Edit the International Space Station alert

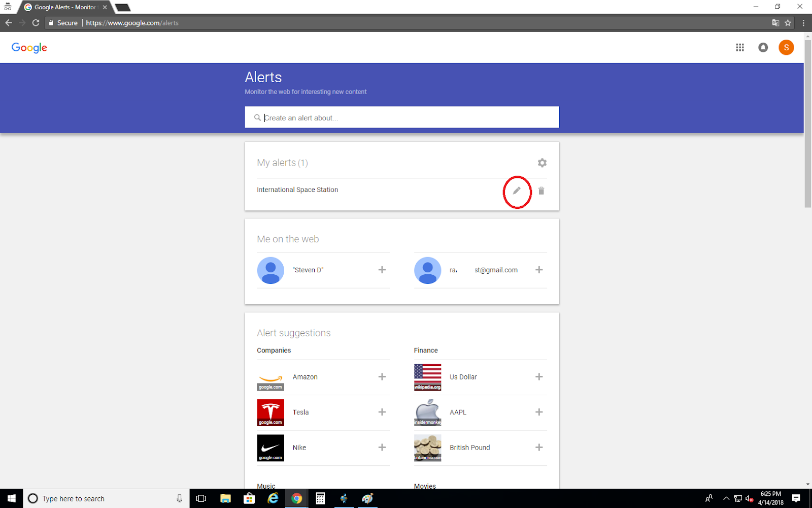(x=517, y=190)
